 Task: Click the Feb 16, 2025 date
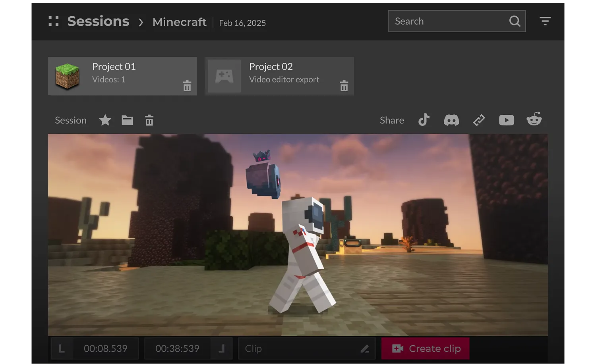[x=242, y=23]
